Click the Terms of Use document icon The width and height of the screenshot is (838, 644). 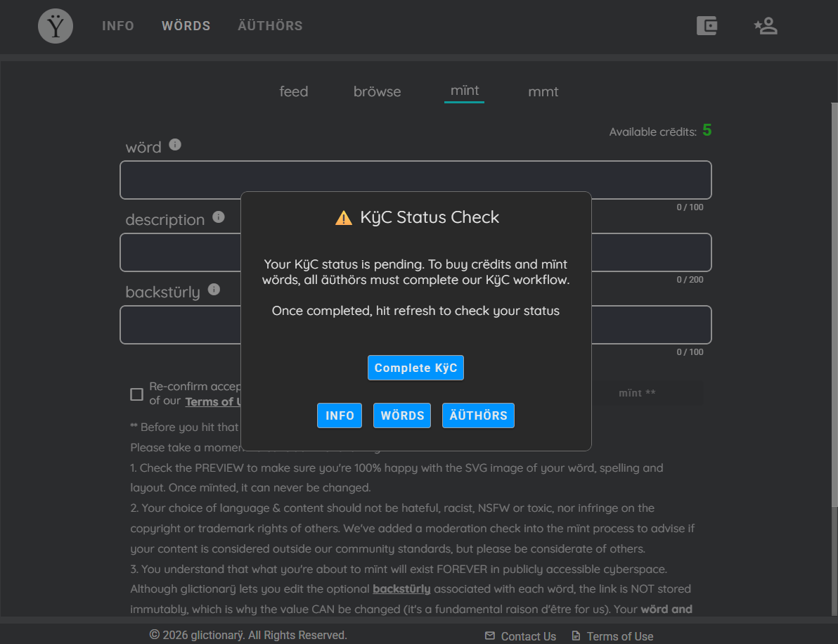pyautogui.click(x=576, y=636)
